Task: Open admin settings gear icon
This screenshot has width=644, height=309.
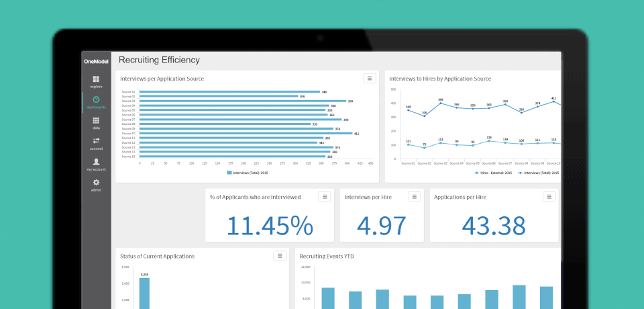Action: (x=96, y=185)
